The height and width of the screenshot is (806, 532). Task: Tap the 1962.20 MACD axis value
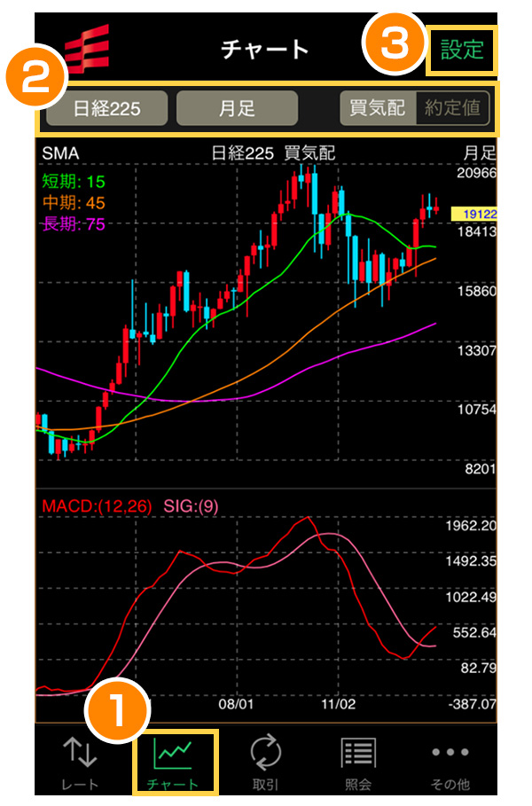click(x=471, y=525)
